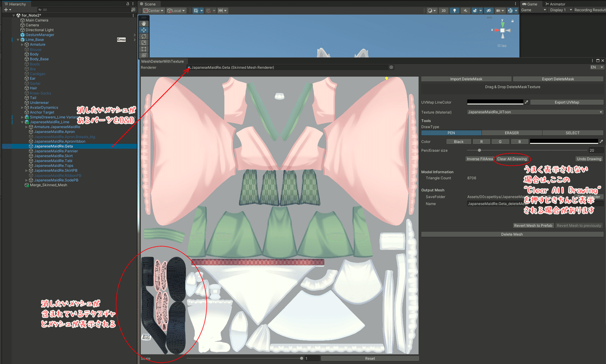Image resolution: width=606 pixels, height=364 pixels.
Task: Click Import DeleteMask button
Action: [466, 79]
